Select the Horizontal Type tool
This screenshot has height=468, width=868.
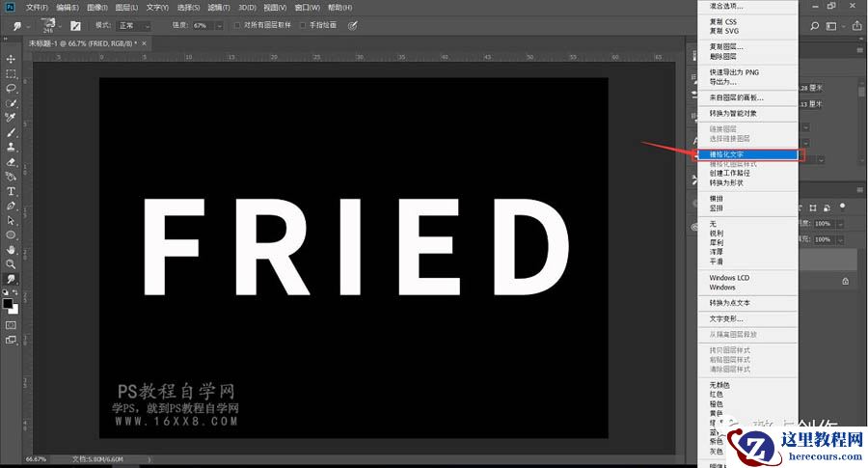12,191
